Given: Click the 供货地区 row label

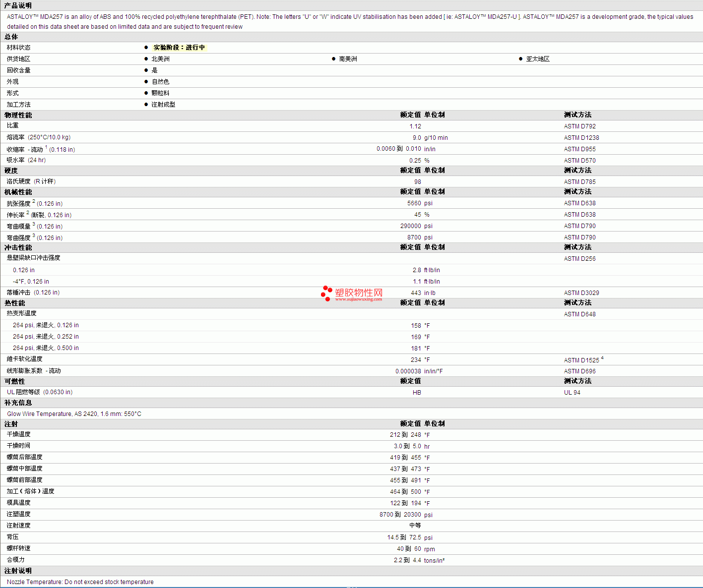Looking at the screenshot, I should tap(18, 59).
